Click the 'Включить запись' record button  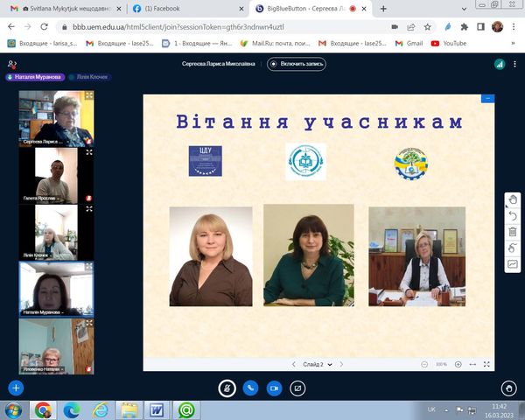click(x=297, y=64)
